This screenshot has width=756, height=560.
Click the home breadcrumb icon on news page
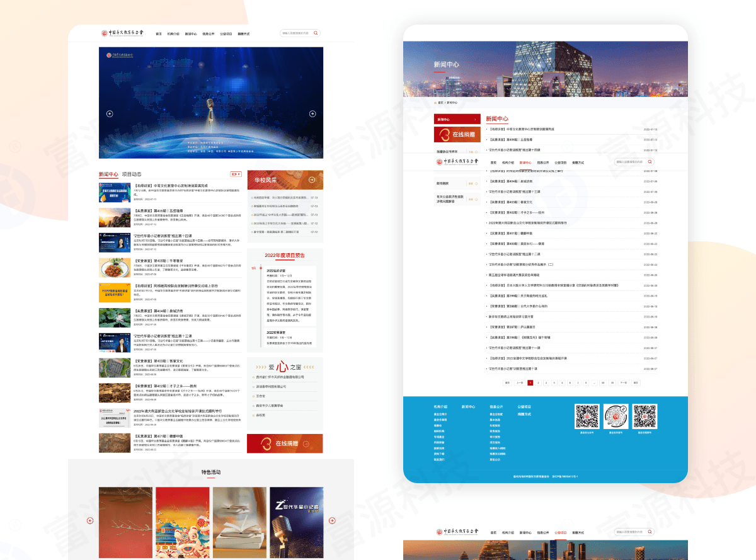pos(435,102)
